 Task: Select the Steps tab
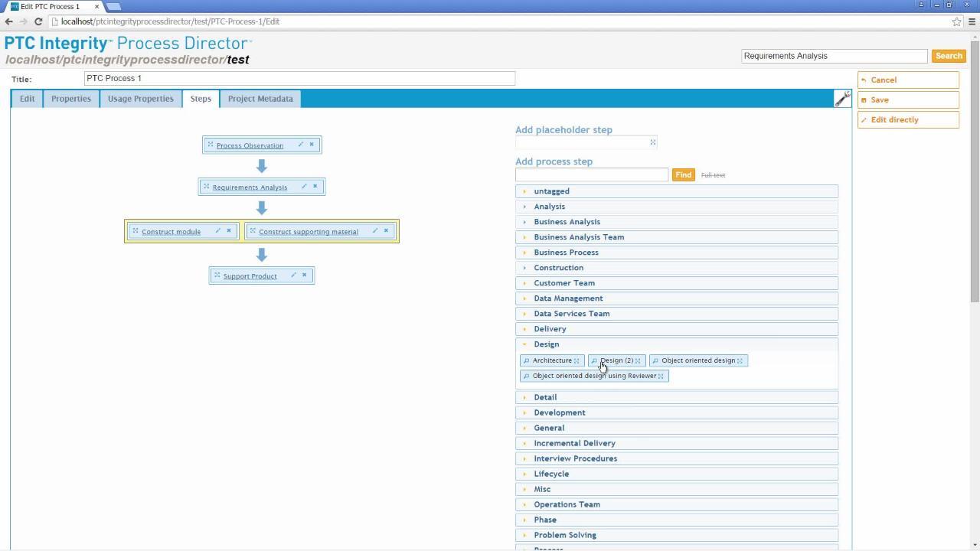coord(201,99)
